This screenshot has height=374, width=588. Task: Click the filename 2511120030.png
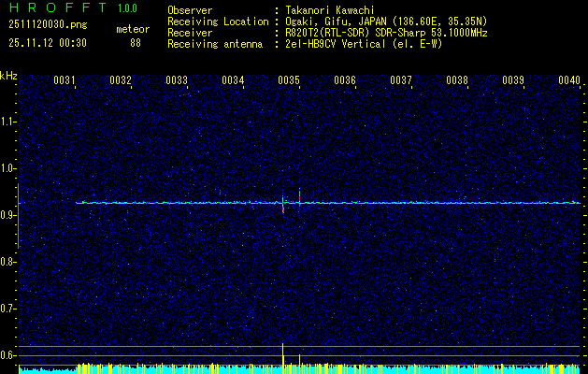click(x=48, y=25)
